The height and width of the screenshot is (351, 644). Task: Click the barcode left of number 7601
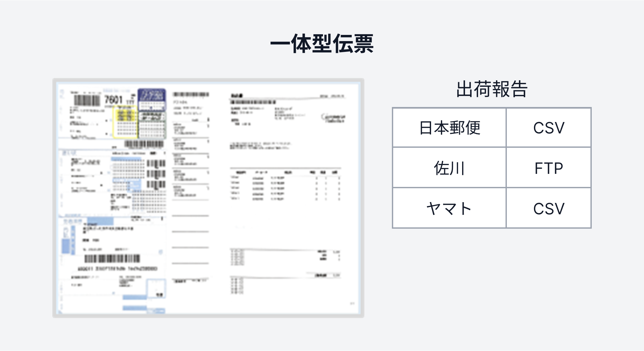tap(87, 100)
